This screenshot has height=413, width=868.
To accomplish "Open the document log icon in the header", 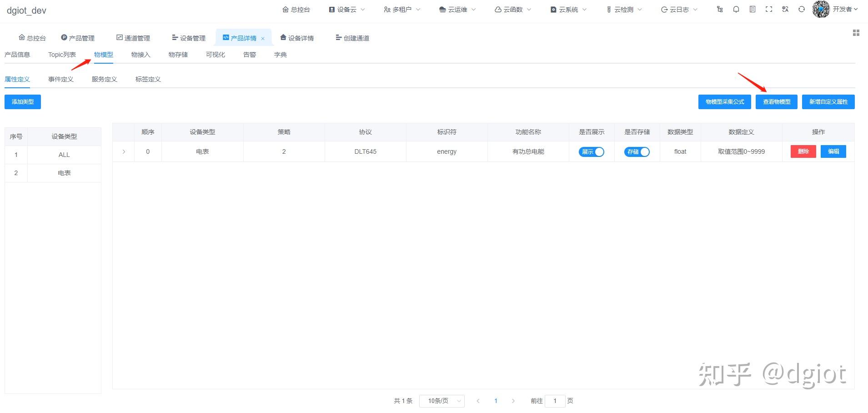I will [753, 9].
